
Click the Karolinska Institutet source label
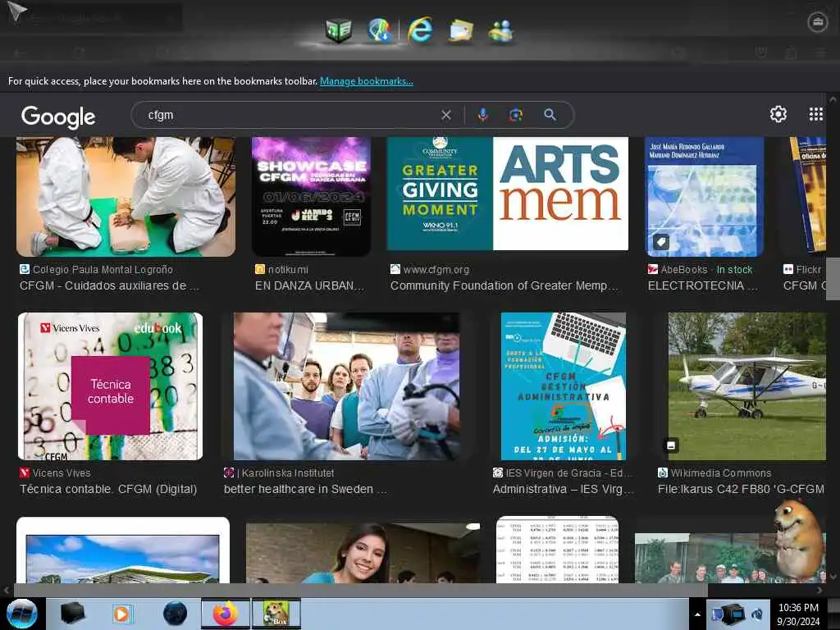(279, 473)
